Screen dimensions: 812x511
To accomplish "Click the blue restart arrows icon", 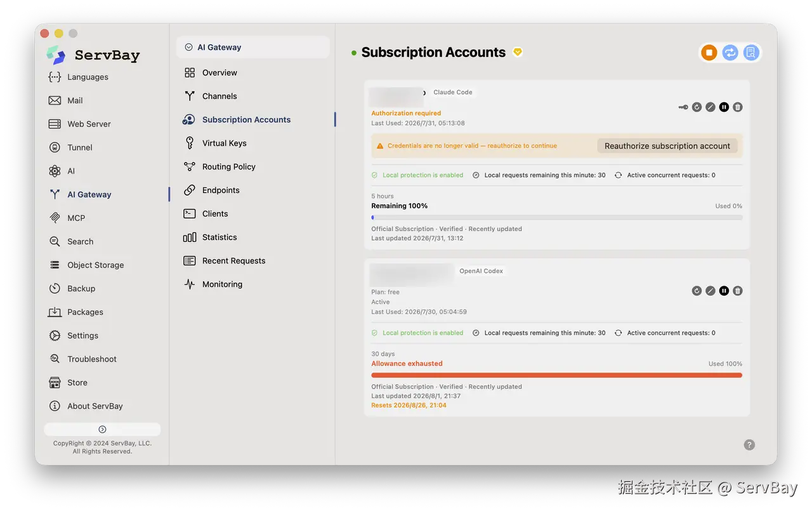I will [x=730, y=53].
